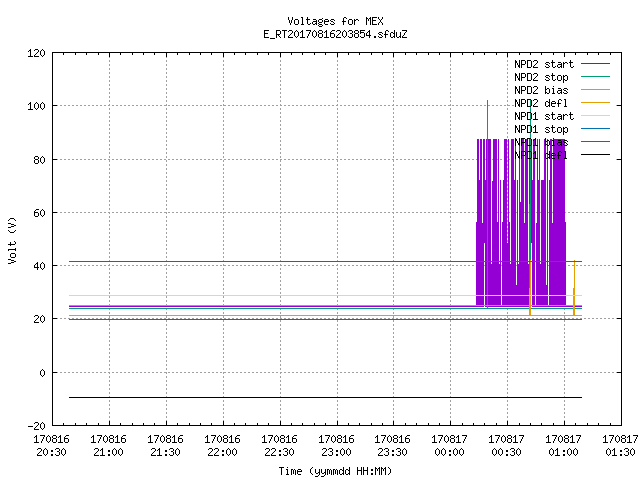Click the y-axis tick value 40
The width and height of the screenshot is (640, 480).
[x=39, y=266]
